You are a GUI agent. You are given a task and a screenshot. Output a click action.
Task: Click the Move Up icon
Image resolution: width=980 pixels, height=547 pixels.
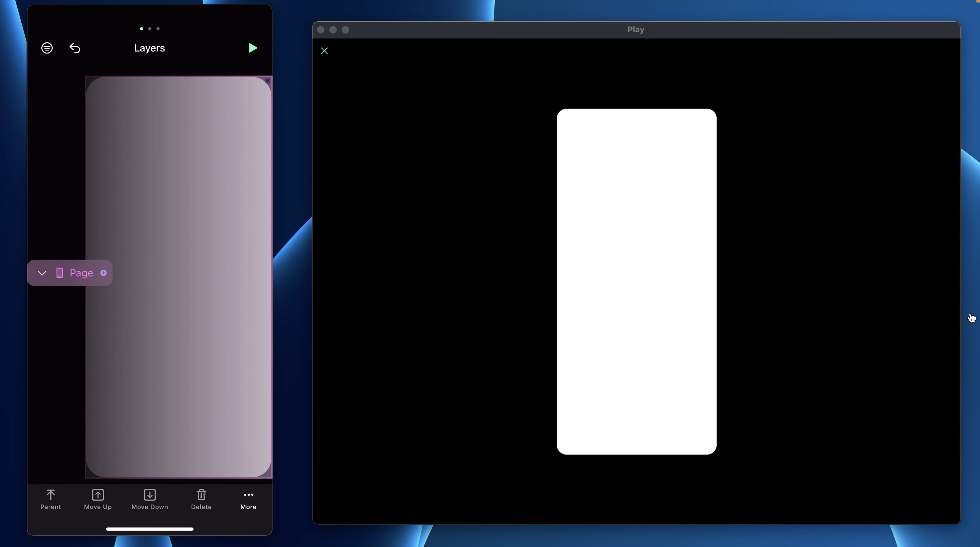click(x=98, y=495)
